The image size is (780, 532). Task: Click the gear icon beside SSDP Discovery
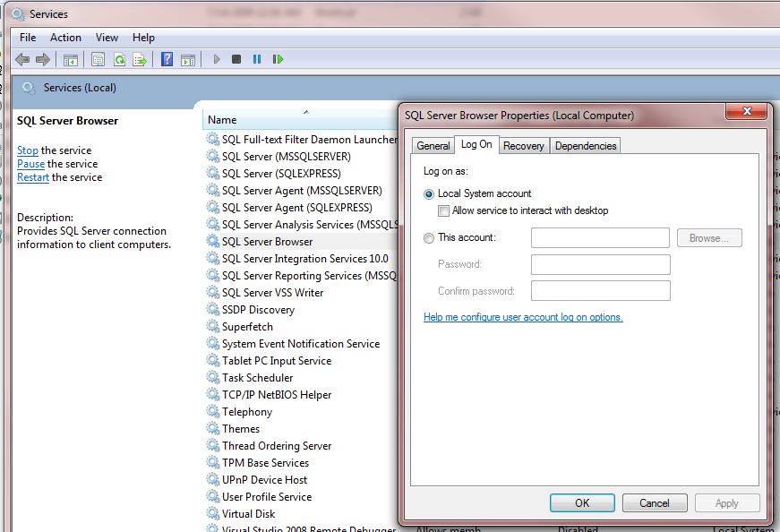(x=213, y=310)
